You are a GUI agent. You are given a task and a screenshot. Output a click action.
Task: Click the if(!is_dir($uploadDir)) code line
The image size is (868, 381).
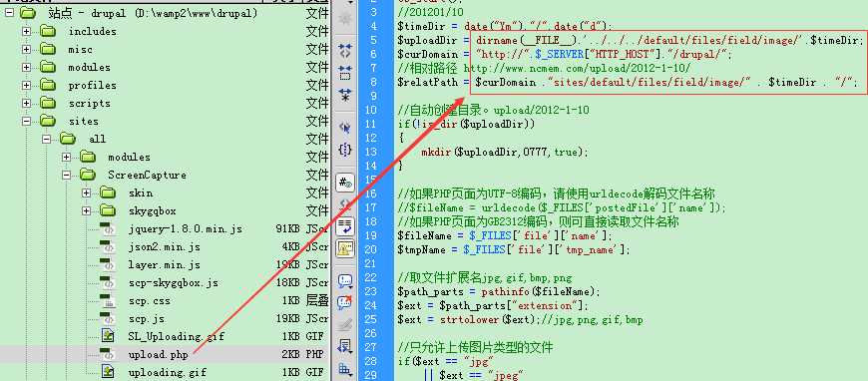tap(466, 124)
